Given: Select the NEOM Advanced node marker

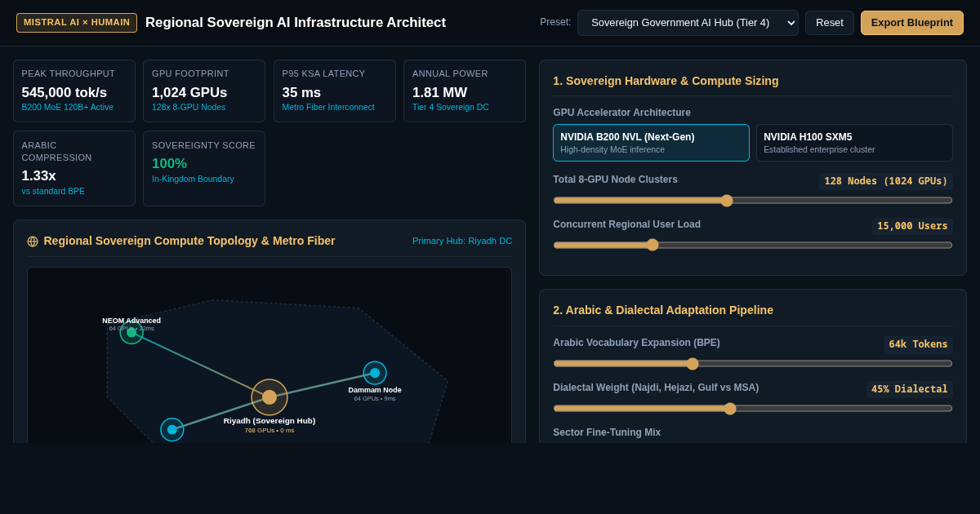Looking at the screenshot, I should (131, 332).
